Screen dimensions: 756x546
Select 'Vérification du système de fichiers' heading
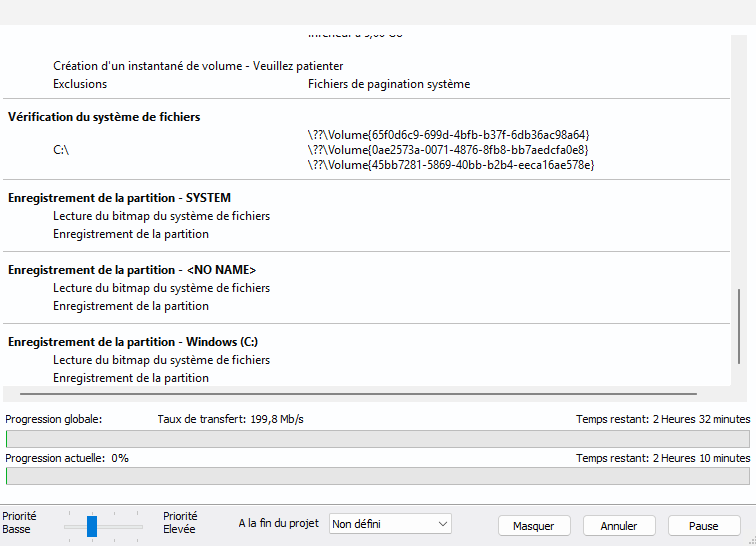104,117
